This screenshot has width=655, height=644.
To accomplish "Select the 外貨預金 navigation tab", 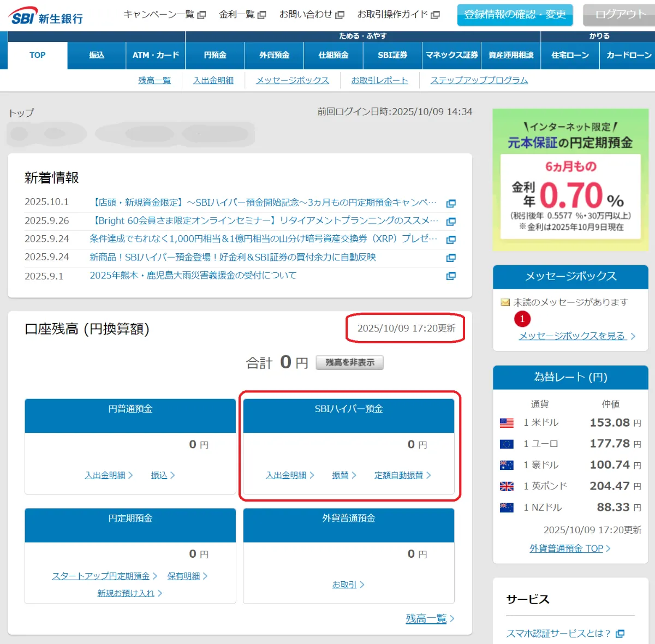I will 274,55.
